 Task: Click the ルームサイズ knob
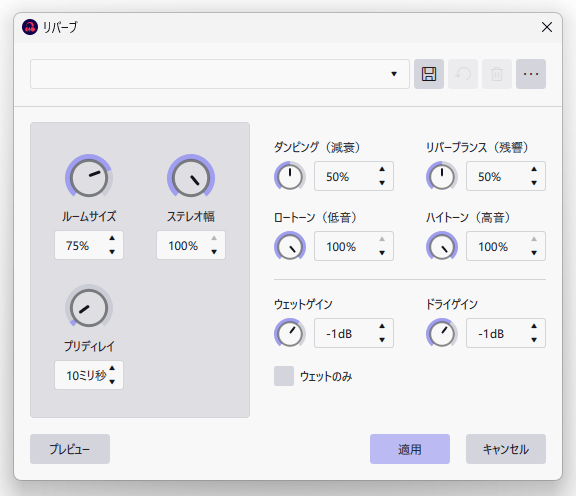(89, 178)
